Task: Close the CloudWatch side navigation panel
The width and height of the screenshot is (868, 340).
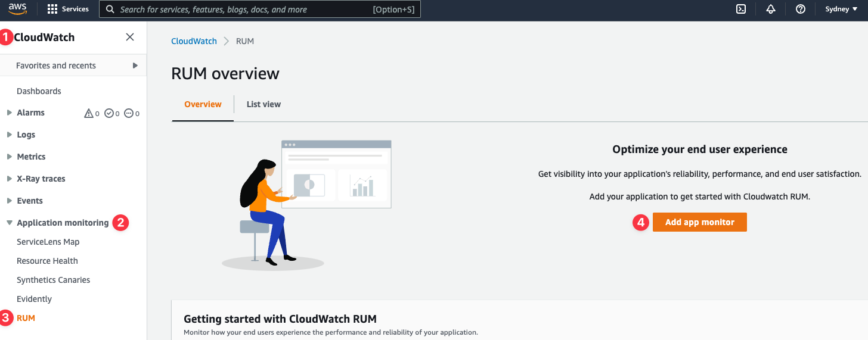Action: (x=130, y=37)
